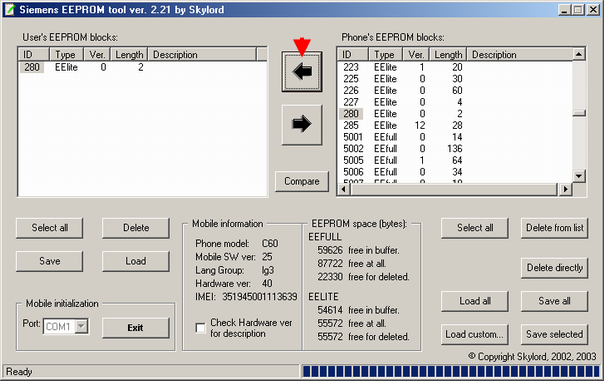
Task: Sort the user list by Type column
Action: pos(66,55)
